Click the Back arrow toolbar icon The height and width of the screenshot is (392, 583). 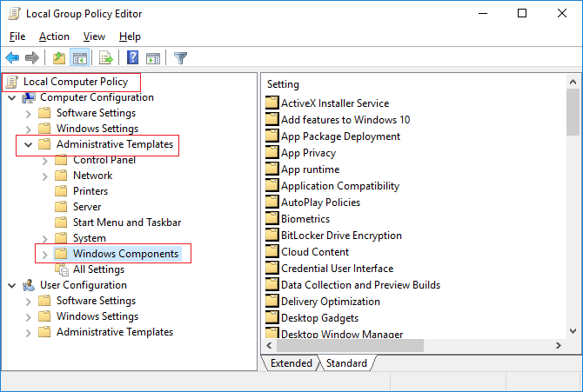point(12,58)
